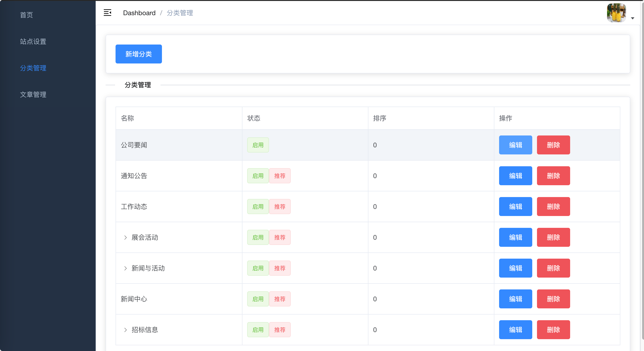Collapse the sidebar with hamburger icon
The image size is (644, 351).
click(107, 13)
